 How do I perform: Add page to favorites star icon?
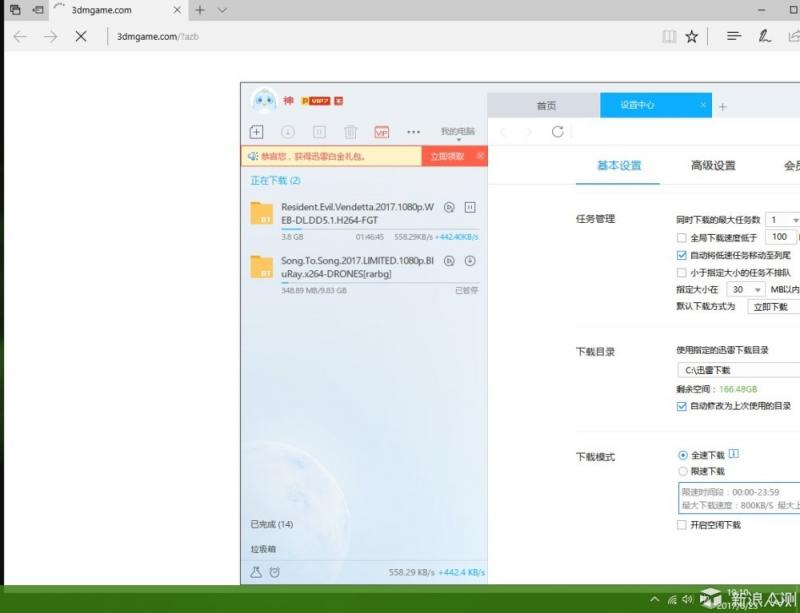pos(691,36)
